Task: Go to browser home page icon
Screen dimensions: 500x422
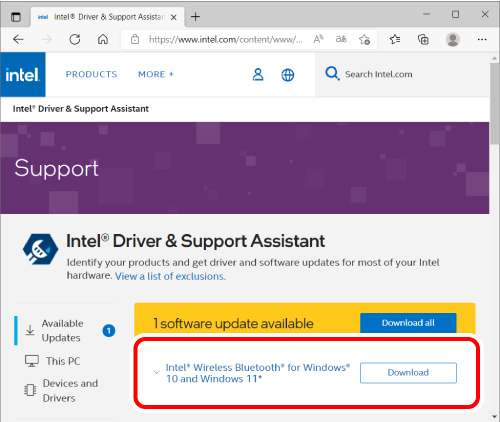Action: pyautogui.click(x=103, y=39)
